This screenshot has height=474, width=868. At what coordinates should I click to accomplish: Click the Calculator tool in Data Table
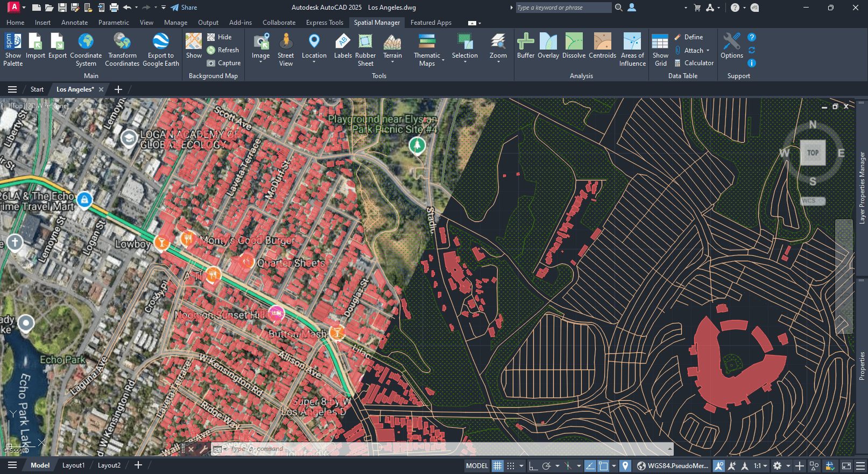click(x=694, y=63)
